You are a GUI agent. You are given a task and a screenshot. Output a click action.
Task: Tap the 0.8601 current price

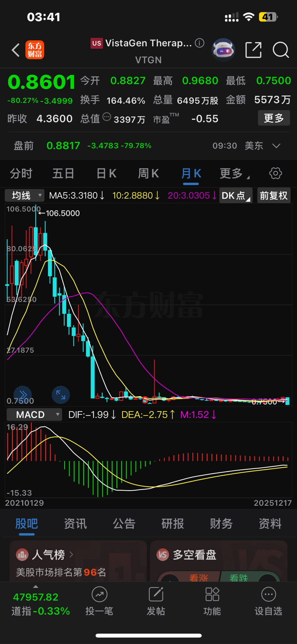[41, 82]
